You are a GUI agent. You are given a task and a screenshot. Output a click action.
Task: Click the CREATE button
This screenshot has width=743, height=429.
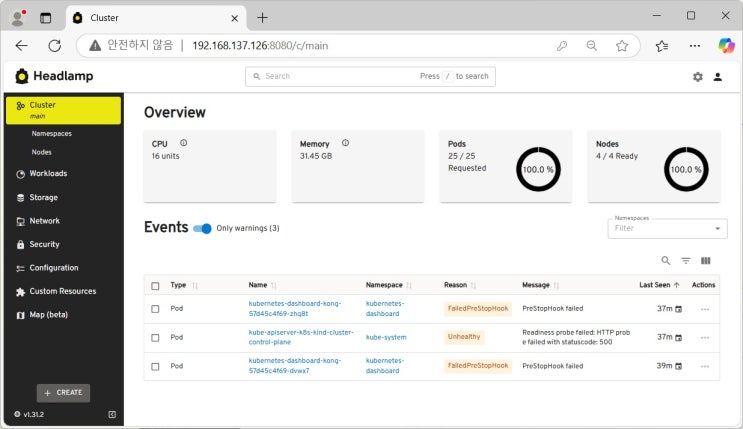63,393
